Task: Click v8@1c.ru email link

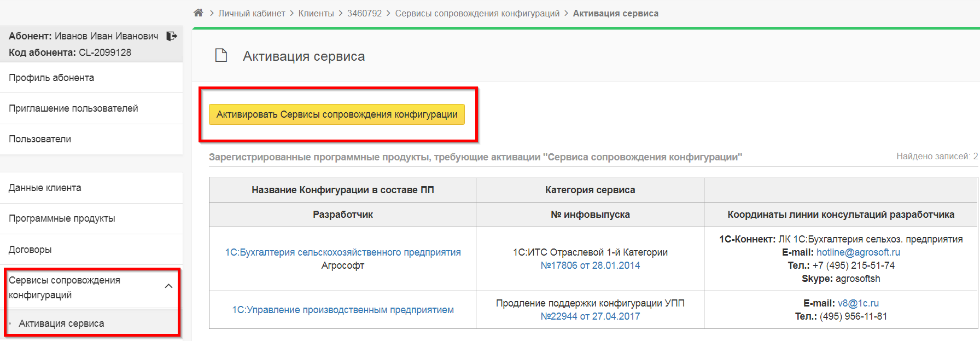Action: [858, 303]
